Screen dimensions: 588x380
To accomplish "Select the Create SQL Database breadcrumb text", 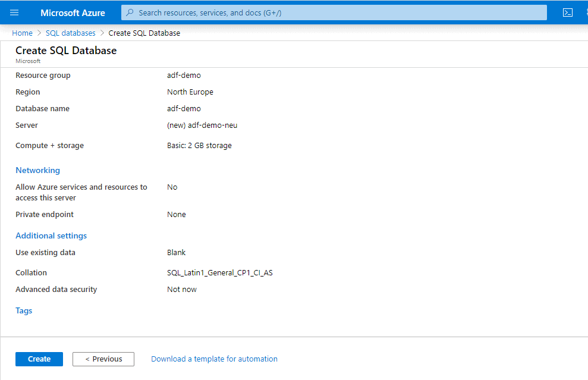I will click(x=144, y=33).
